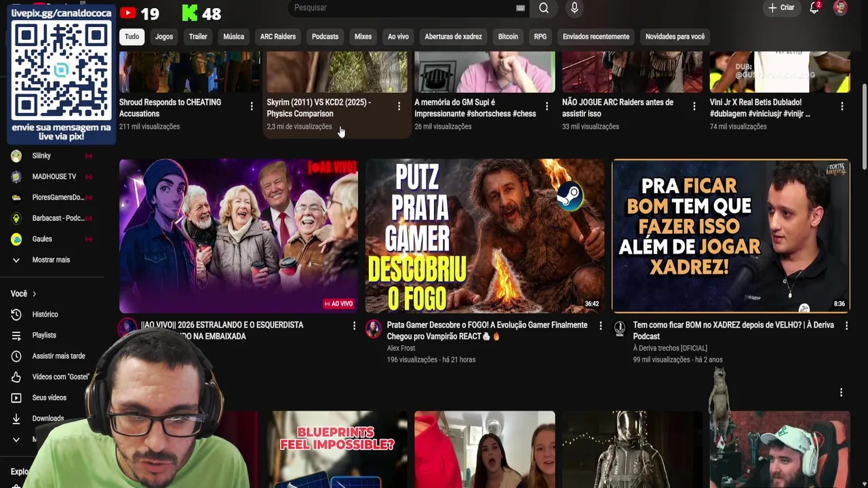
Task: Select the Enviados recentemente chip
Action: tap(596, 37)
